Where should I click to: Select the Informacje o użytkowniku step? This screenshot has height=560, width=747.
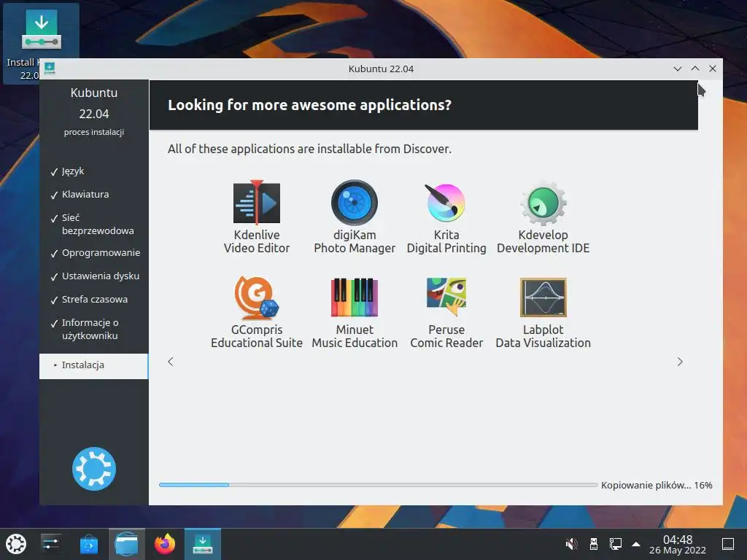[90, 329]
